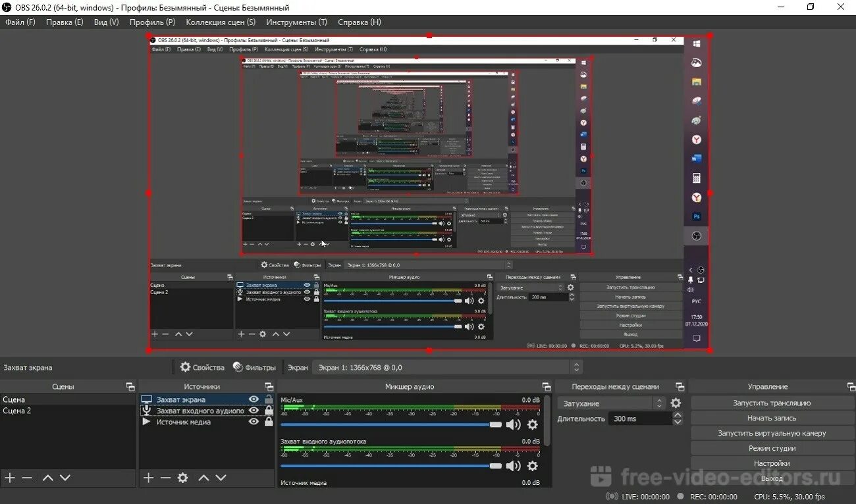Viewport: 856px width, 504px height.
Task: Click the REC status indicator dot
Action: coord(680,497)
